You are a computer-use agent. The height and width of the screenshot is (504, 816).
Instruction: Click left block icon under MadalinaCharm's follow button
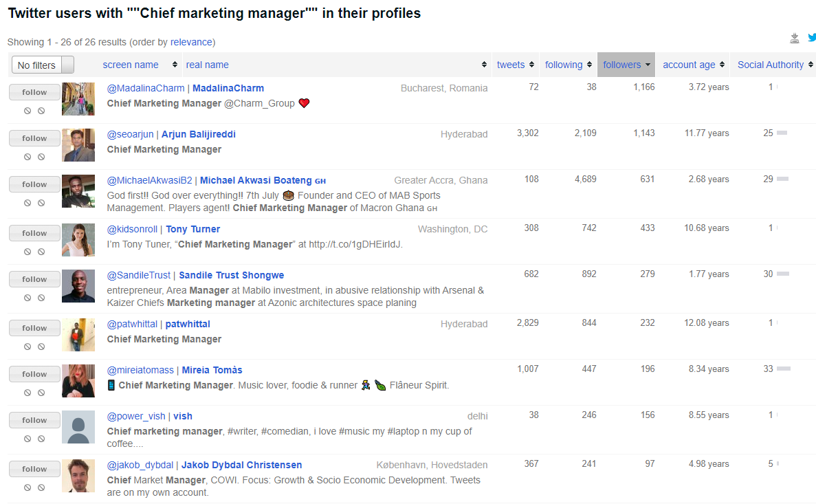coord(27,111)
